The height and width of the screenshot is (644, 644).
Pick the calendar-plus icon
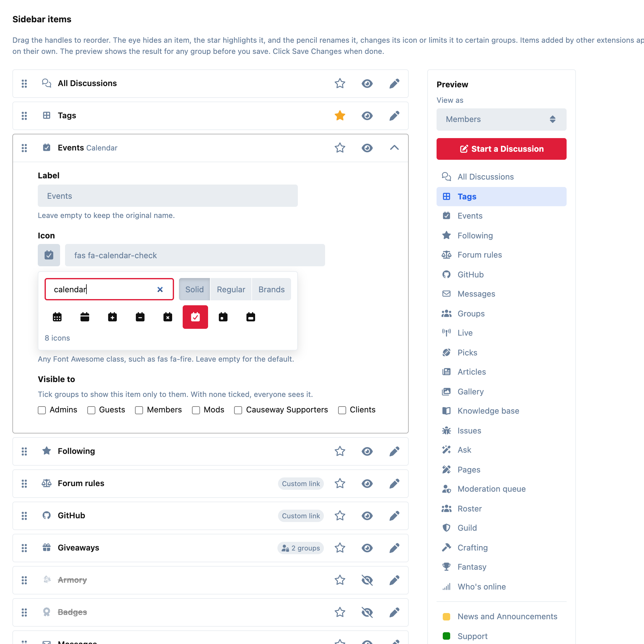click(x=112, y=317)
